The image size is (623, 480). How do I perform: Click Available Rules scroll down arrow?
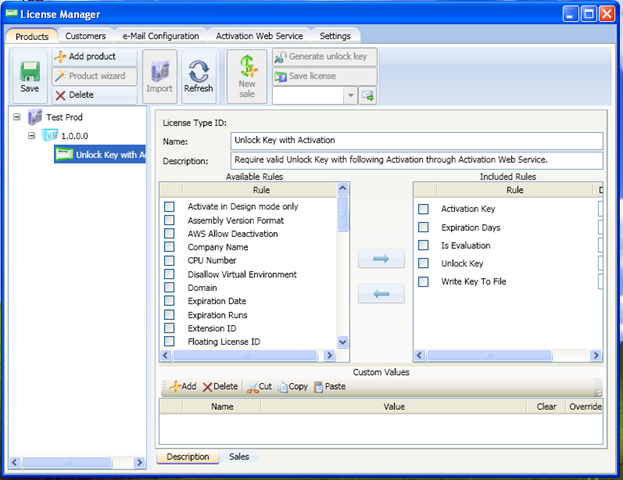[343, 342]
